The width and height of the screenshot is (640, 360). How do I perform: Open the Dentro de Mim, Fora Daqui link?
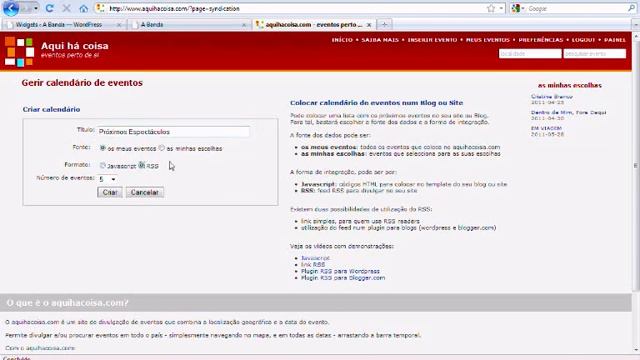pos(568,112)
